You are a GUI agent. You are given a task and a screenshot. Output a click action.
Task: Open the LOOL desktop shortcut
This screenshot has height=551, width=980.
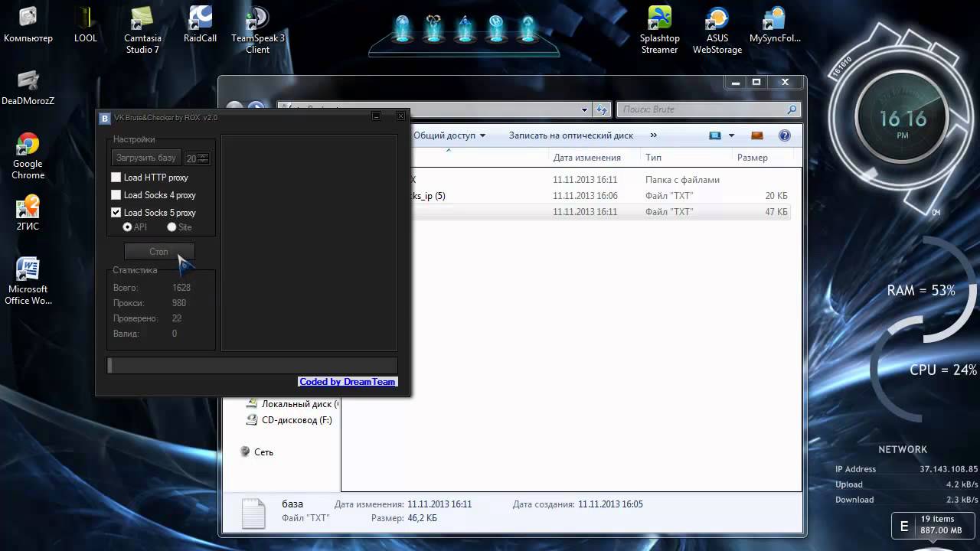point(86,25)
